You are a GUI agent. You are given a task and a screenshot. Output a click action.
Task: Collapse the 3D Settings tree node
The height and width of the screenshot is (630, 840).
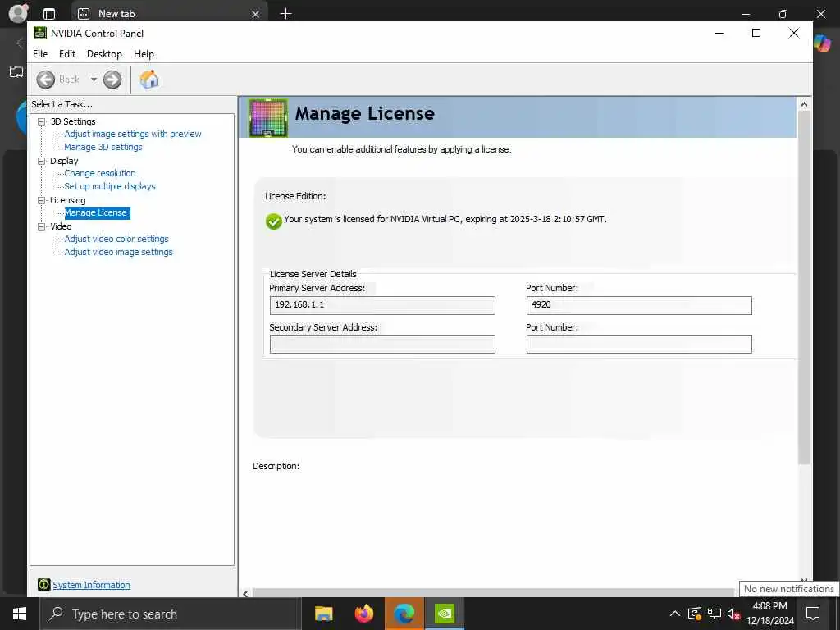pos(41,121)
